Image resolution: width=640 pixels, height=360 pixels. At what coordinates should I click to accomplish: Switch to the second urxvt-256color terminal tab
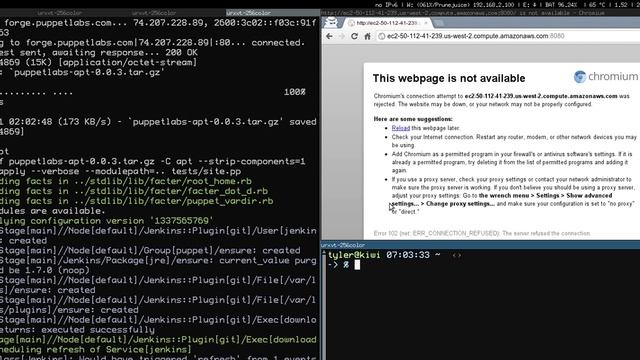tap(154, 13)
